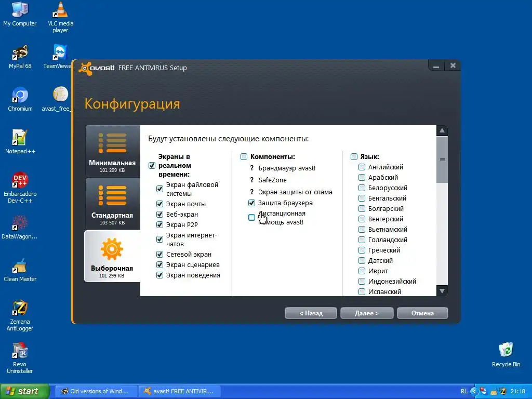Click the Далее > button
The width and height of the screenshot is (532, 399).
pyautogui.click(x=367, y=313)
